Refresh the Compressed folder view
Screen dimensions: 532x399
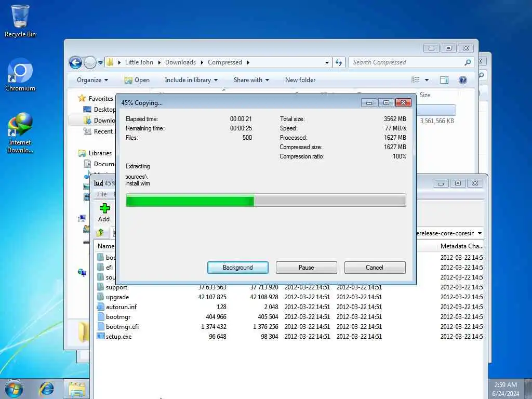(339, 62)
